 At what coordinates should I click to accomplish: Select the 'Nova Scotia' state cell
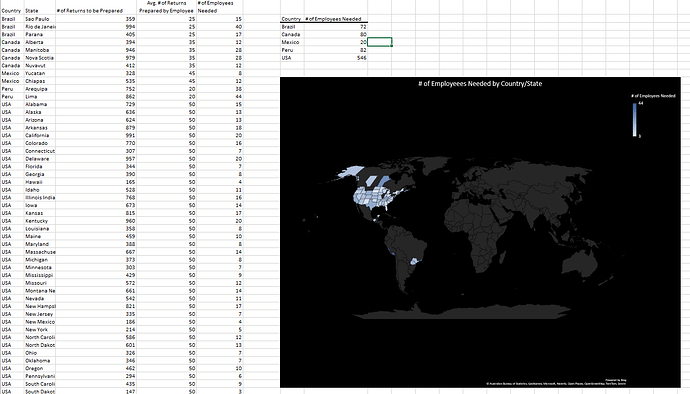pyautogui.click(x=39, y=58)
